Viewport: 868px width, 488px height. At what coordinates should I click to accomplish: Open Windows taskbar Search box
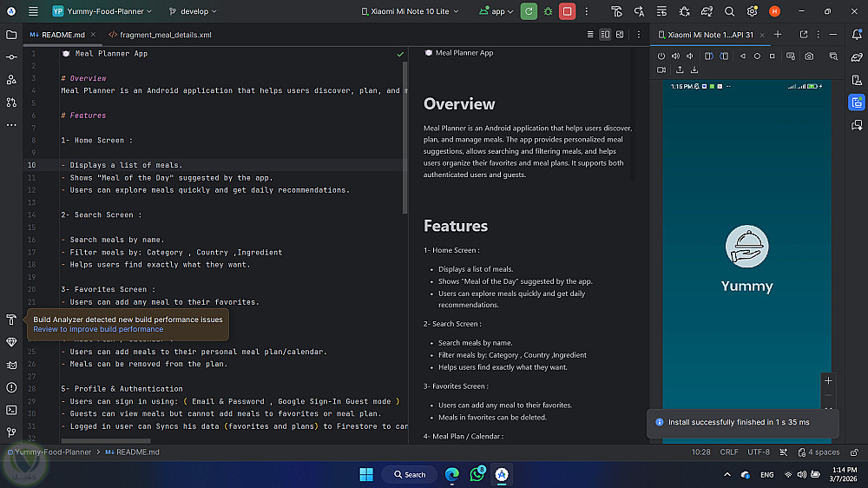pyautogui.click(x=409, y=474)
